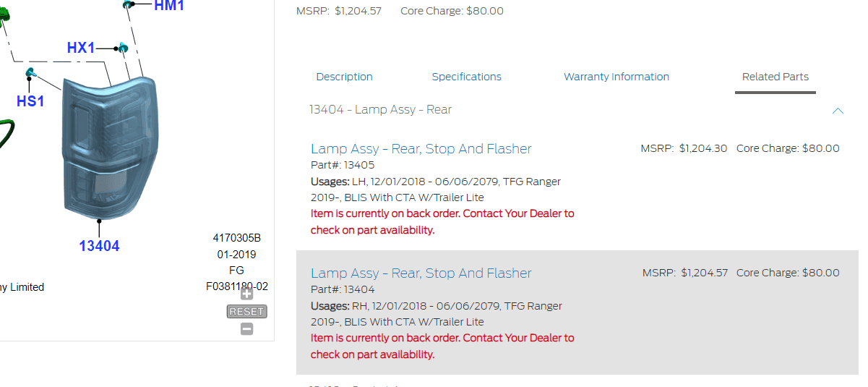Open the Warranty Information tab
Image resolution: width=868 pixels, height=387 pixels.
pyautogui.click(x=616, y=77)
